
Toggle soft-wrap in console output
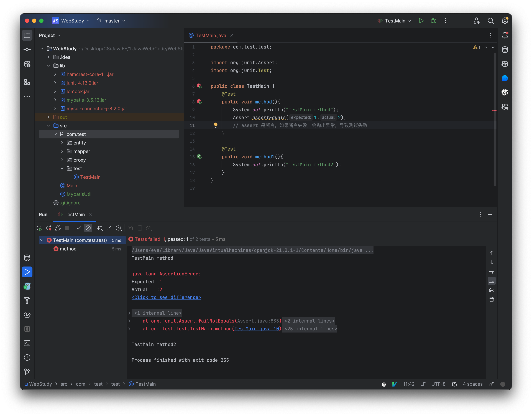click(x=492, y=272)
